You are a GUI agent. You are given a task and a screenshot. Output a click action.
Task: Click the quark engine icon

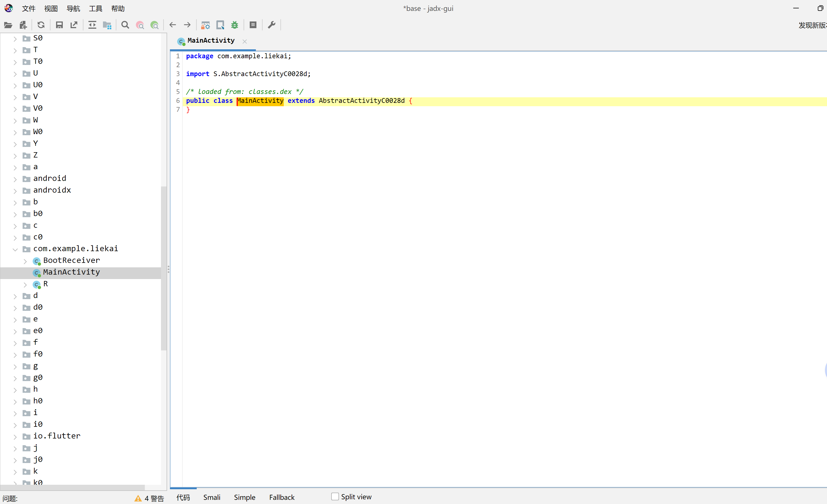tap(220, 25)
